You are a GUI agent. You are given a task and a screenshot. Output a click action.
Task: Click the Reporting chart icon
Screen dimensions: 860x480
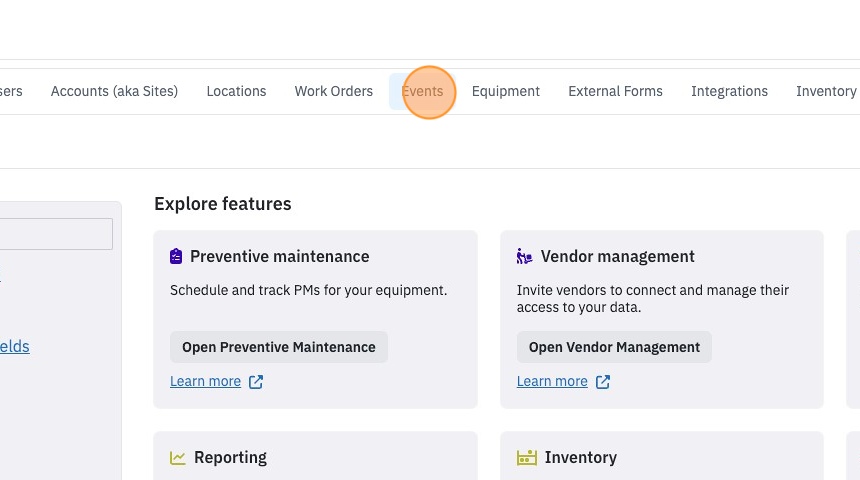coord(178,458)
